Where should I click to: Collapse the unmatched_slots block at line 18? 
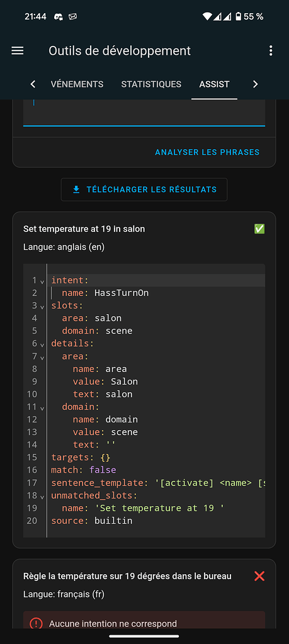[x=42, y=497]
